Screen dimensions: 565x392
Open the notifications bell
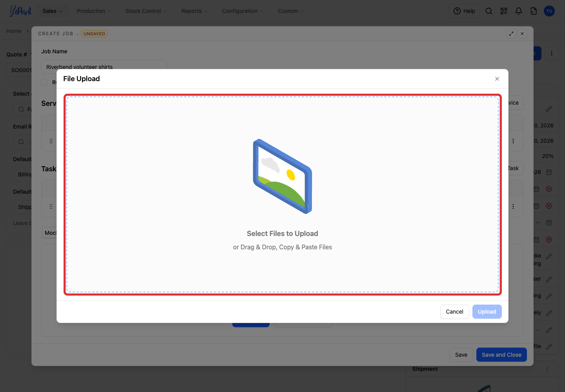point(519,11)
